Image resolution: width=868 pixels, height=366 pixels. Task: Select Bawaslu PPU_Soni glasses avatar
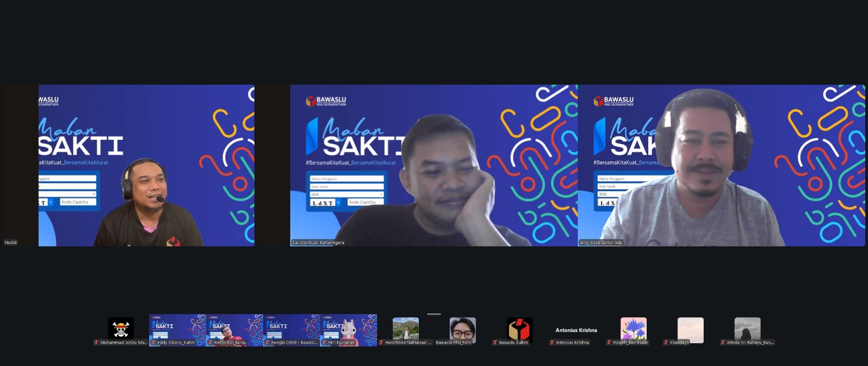point(463,329)
